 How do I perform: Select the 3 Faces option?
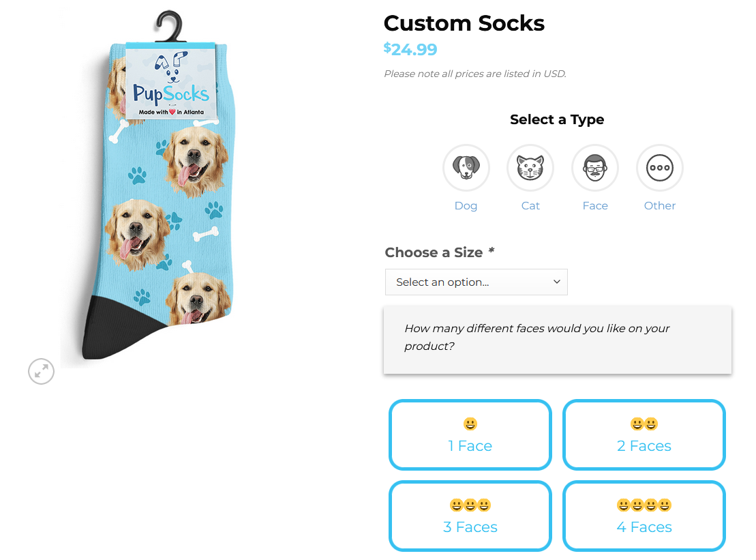[470, 516]
